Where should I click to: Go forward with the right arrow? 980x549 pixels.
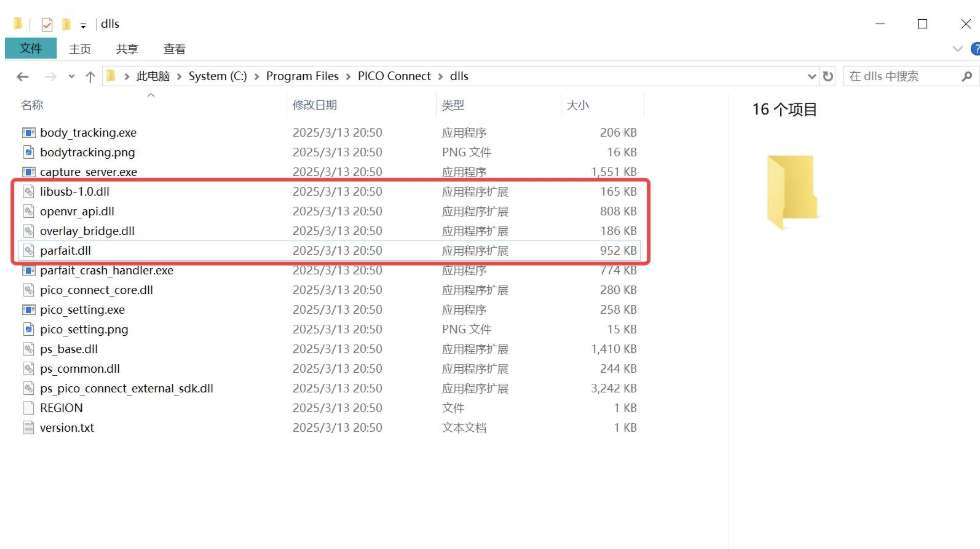50,76
